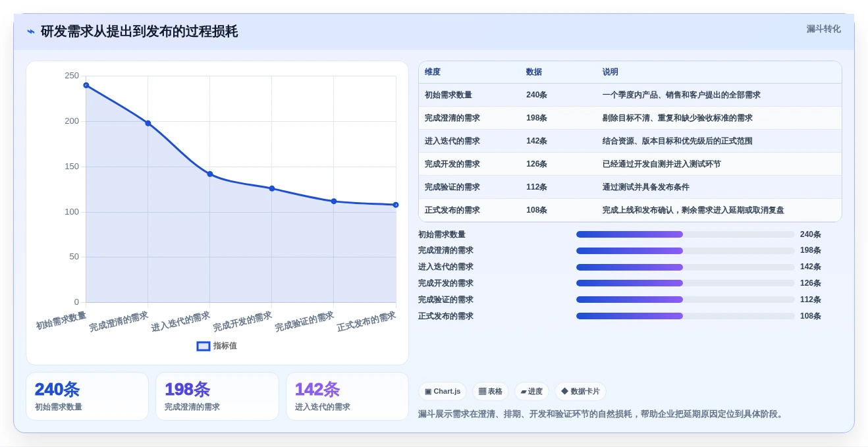Click description 通过测试并具备发布条件
Image resolution: width=868 pixels, height=447 pixels.
[x=646, y=187]
